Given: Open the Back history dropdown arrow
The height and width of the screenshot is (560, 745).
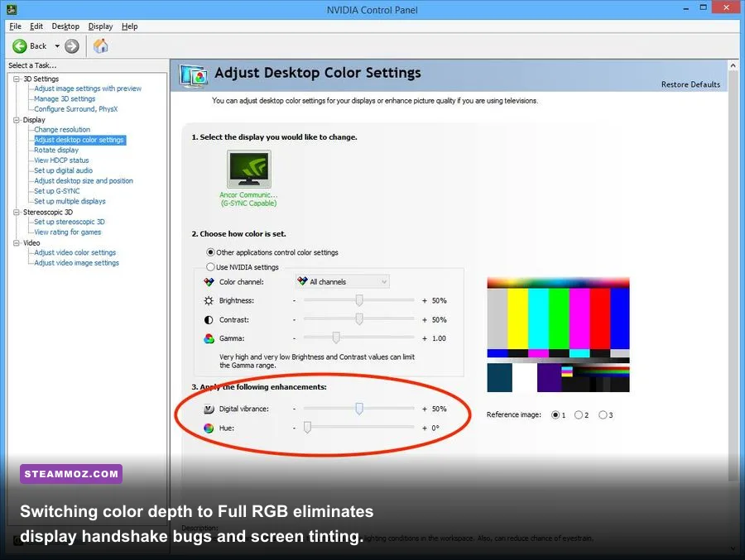Looking at the screenshot, I should [57, 46].
